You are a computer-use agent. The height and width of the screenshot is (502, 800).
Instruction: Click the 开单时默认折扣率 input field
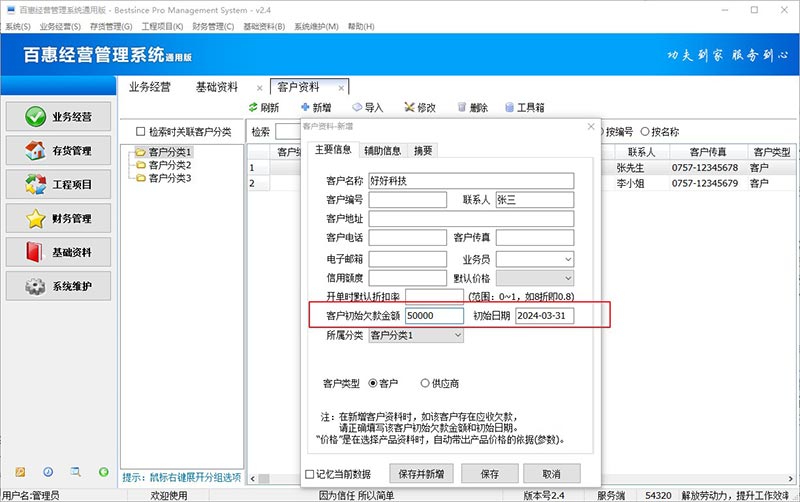434,296
